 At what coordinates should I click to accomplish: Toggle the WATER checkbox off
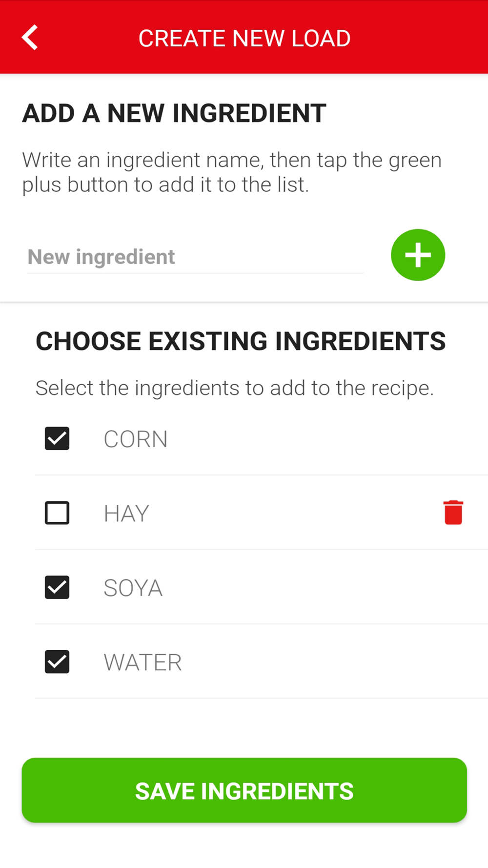(x=57, y=662)
